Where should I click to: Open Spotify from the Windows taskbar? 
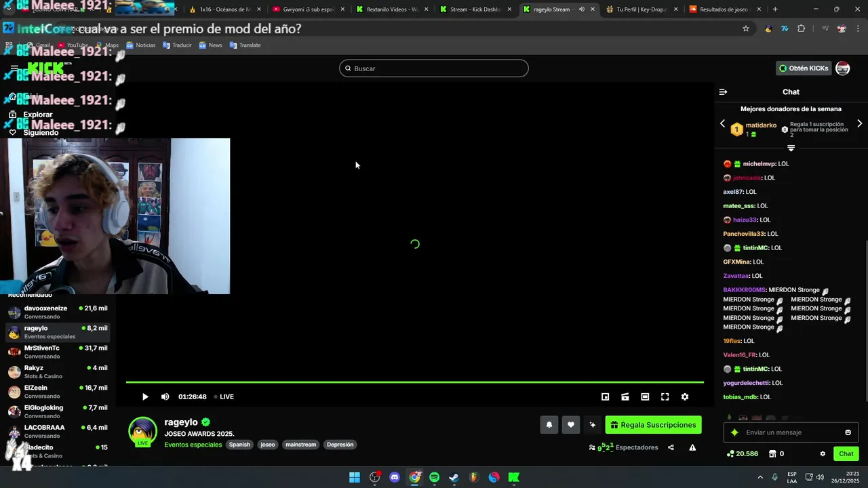pos(434,477)
